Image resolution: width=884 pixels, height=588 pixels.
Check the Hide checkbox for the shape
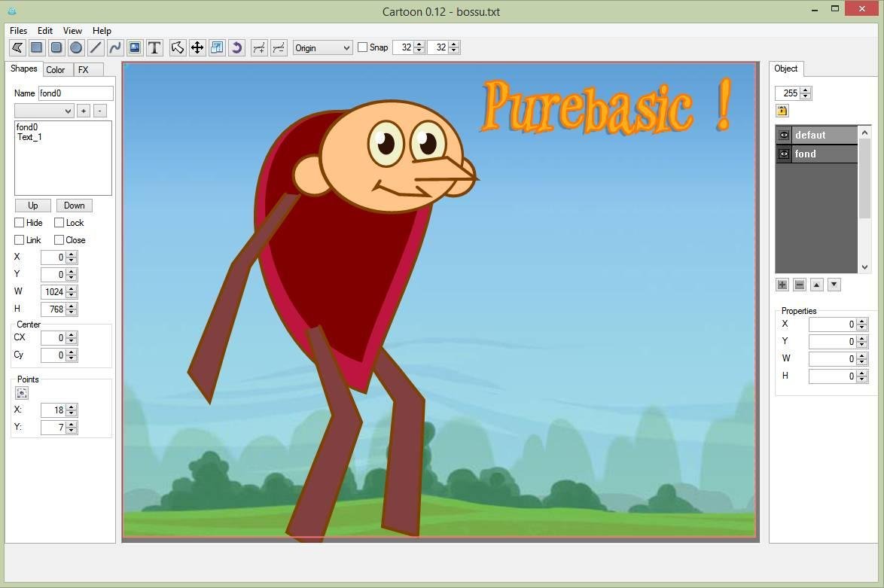19,222
